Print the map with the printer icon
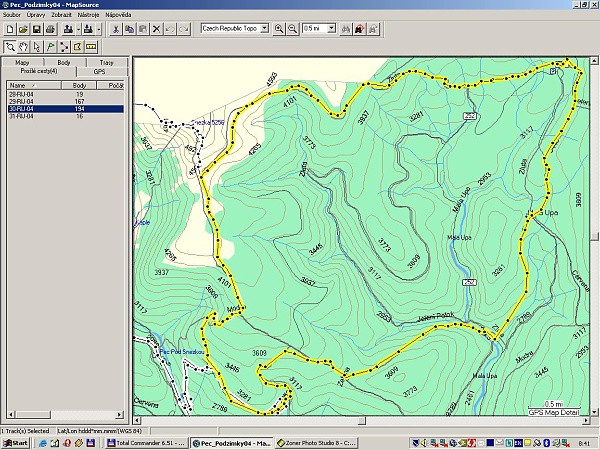600x450 pixels. point(50,29)
